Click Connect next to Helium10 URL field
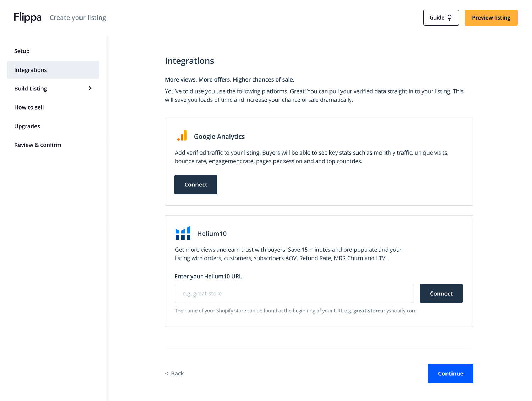The image size is (532, 401). pyautogui.click(x=441, y=294)
